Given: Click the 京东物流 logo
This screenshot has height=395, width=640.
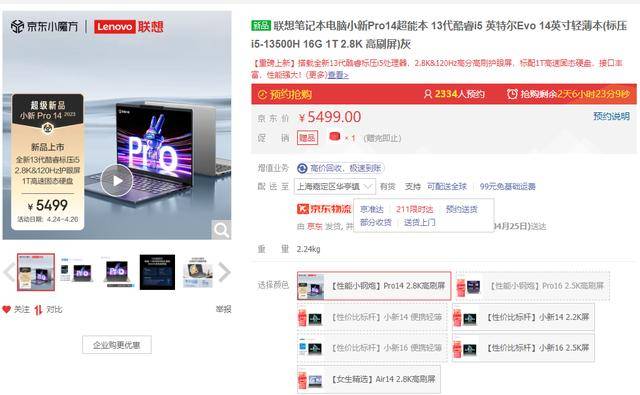Looking at the screenshot, I should tap(324, 209).
